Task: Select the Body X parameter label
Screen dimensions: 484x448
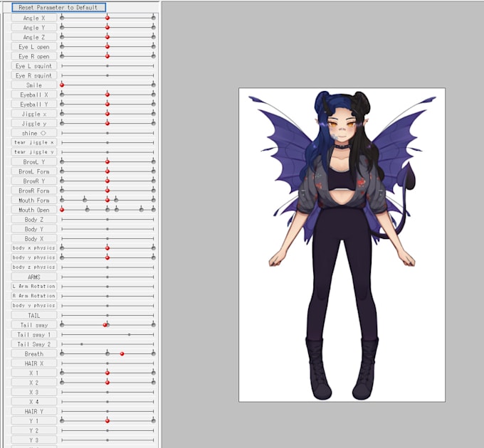Action: click(34, 238)
